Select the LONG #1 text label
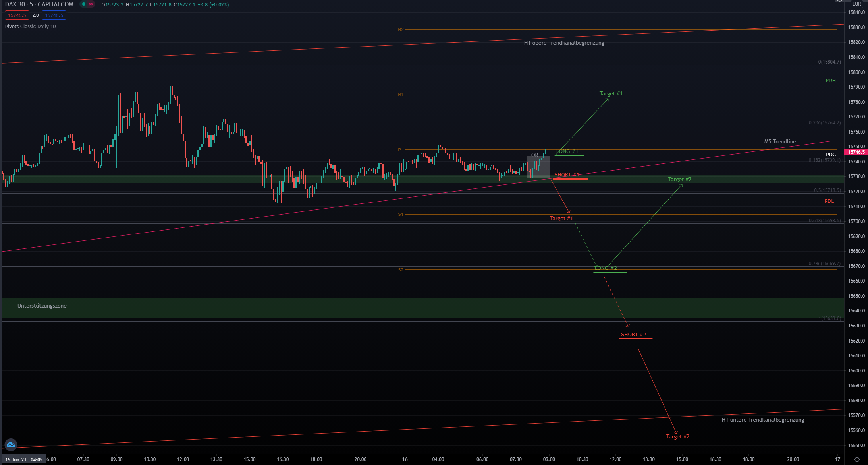Image resolution: width=868 pixels, height=465 pixels. click(x=567, y=151)
